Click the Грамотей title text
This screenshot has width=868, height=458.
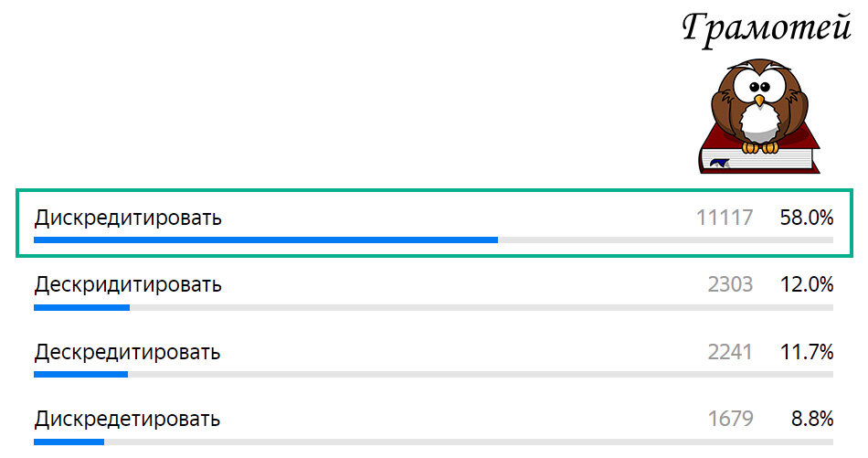point(766,28)
